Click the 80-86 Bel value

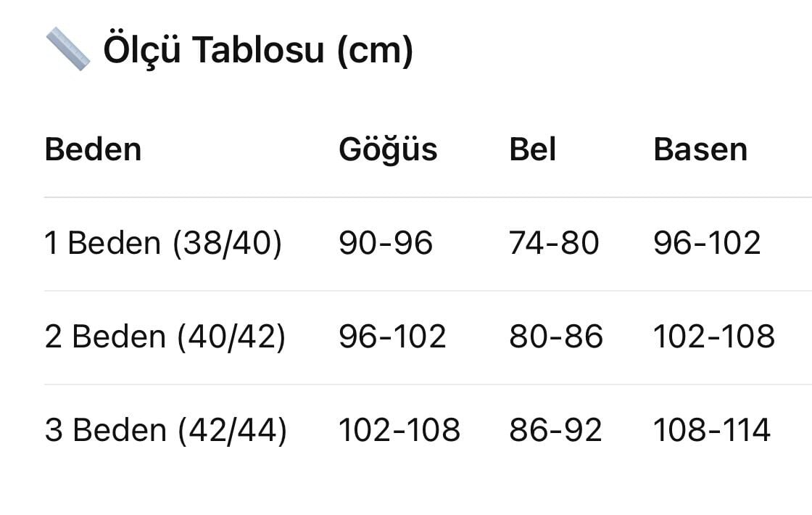tap(556, 337)
